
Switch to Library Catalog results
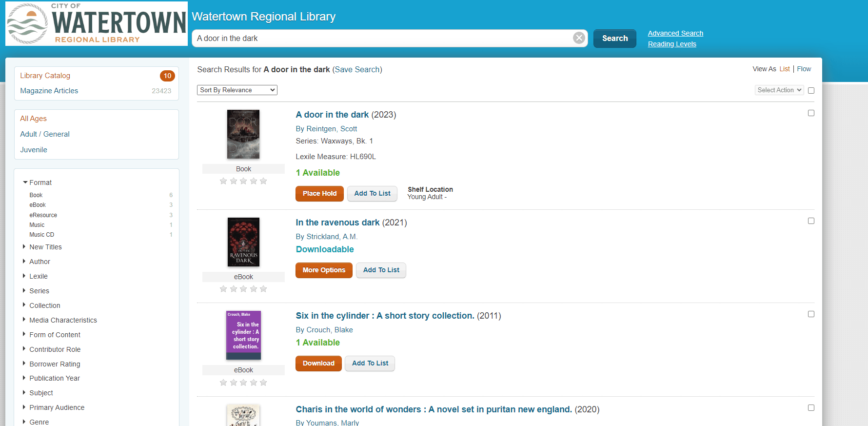[45, 76]
